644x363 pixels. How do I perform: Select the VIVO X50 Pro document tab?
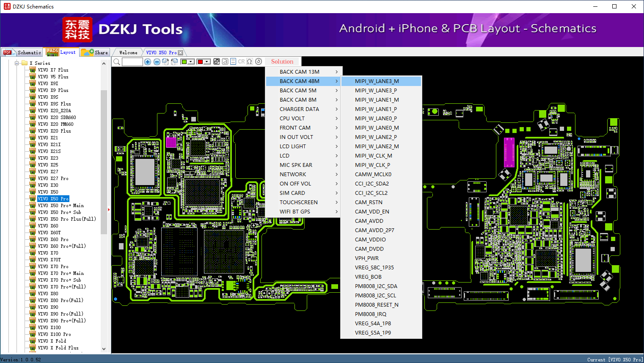click(x=162, y=53)
